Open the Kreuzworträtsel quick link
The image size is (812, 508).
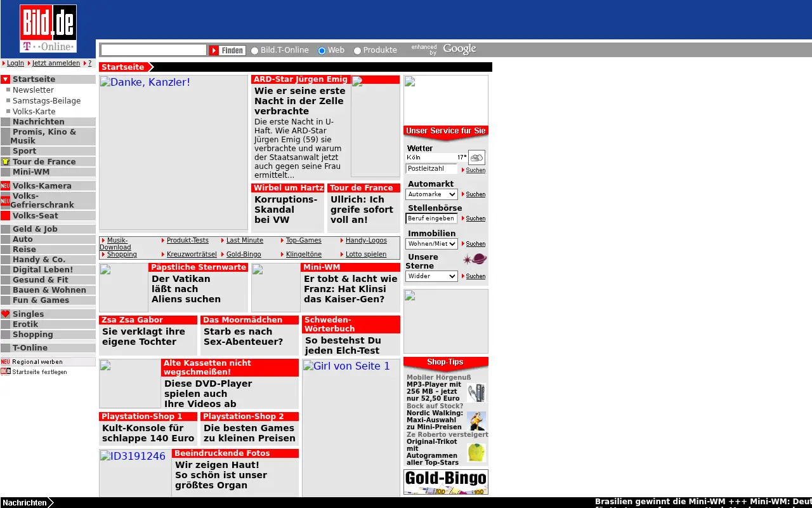point(192,255)
